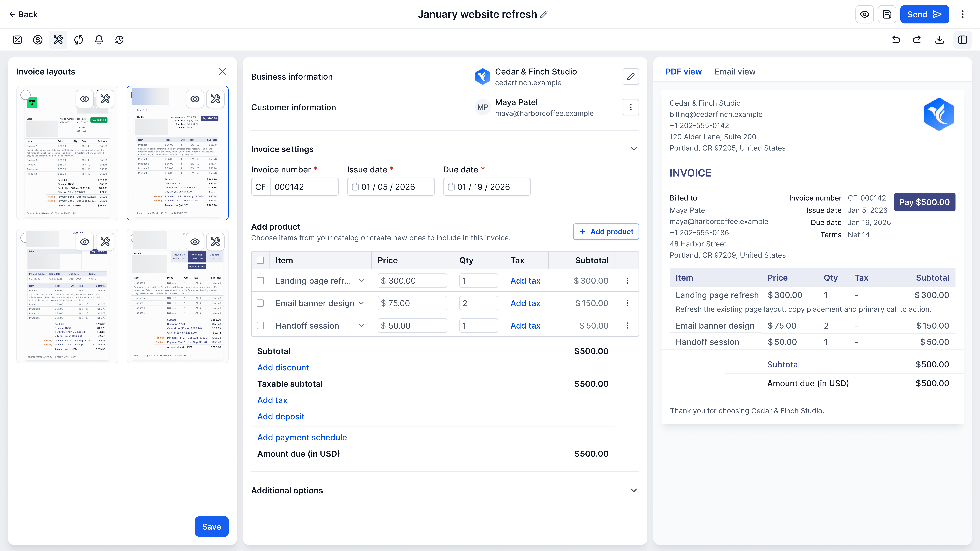Check the Email banner design row checkbox
The image size is (980, 551).
tap(260, 303)
